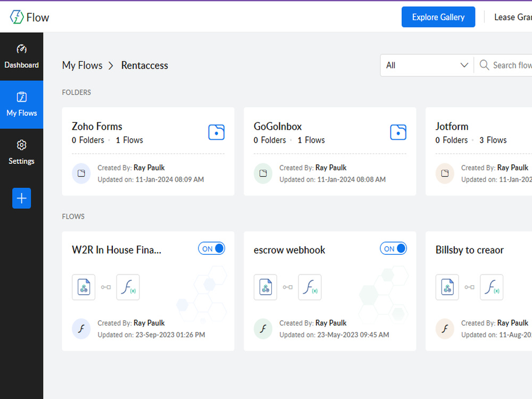Open the escrow webhook flow title
This screenshot has height=399, width=532.
click(289, 250)
